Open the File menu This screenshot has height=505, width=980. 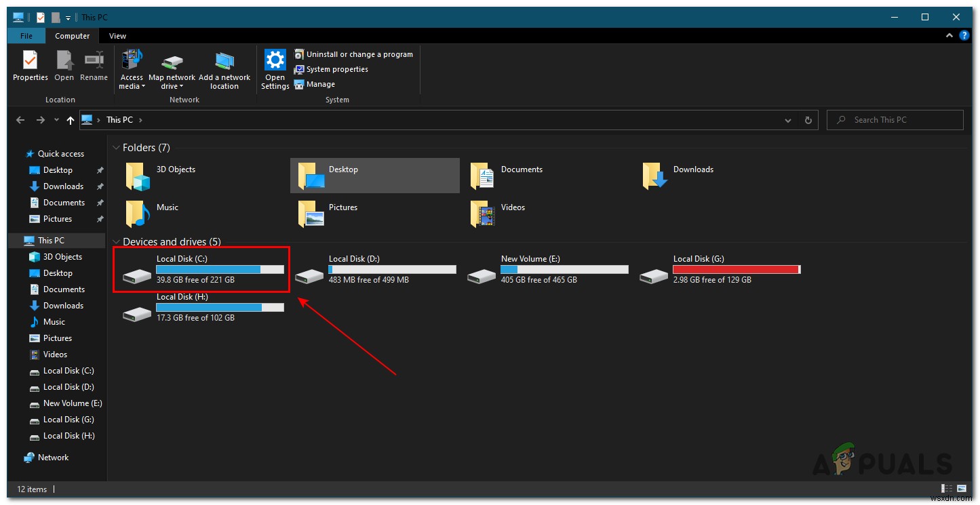(26, 35)
